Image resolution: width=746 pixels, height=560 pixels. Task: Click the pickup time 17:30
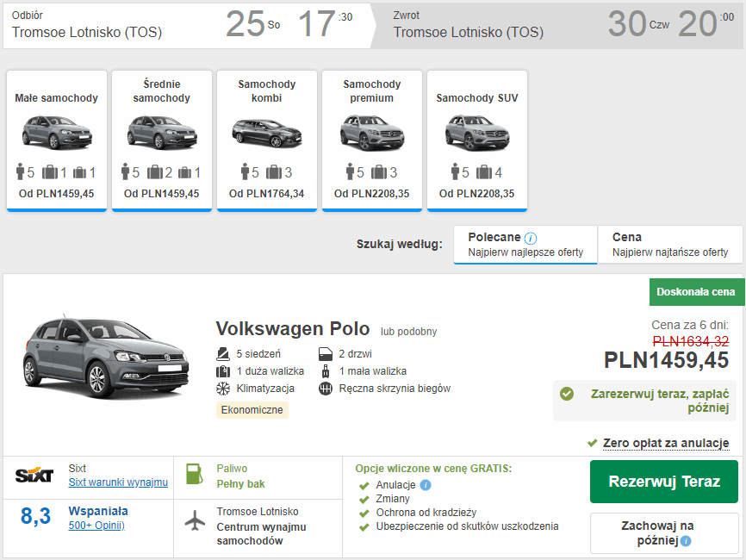pos(326,24)
